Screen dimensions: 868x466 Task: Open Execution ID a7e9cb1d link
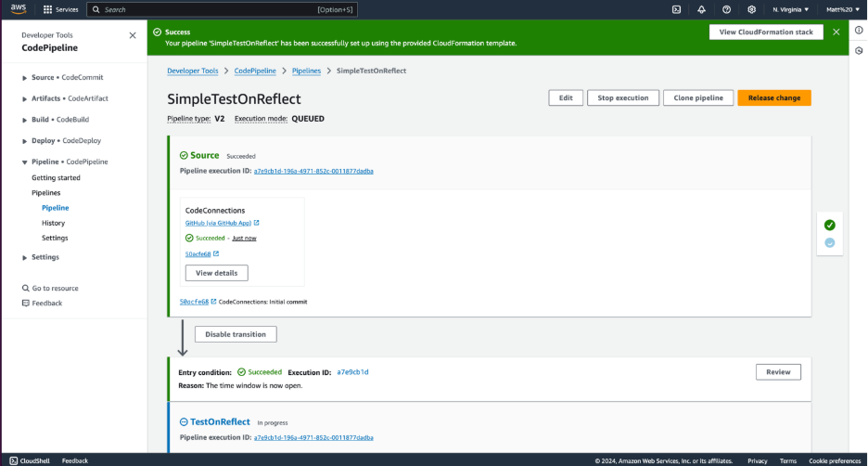coord(352,372)
